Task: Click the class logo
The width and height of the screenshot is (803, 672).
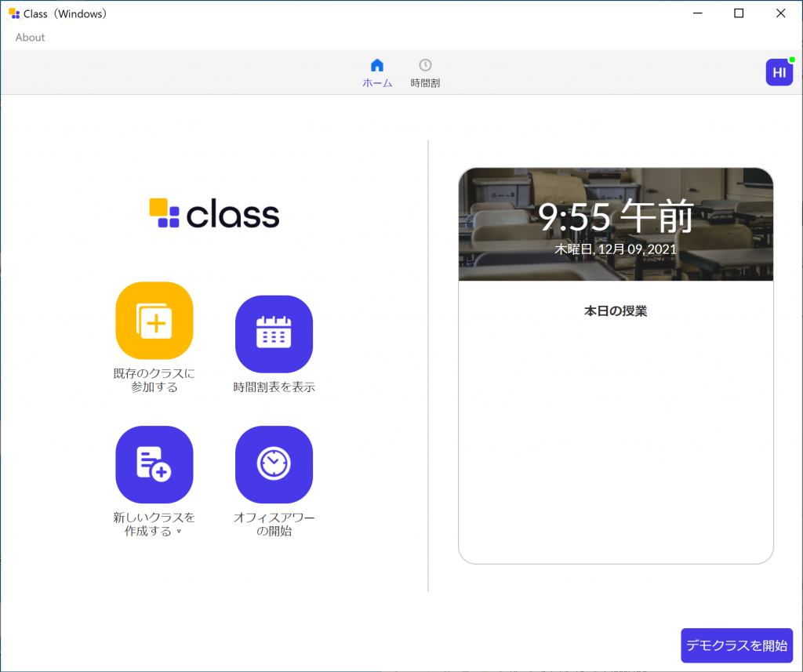Action: (214, 213)
